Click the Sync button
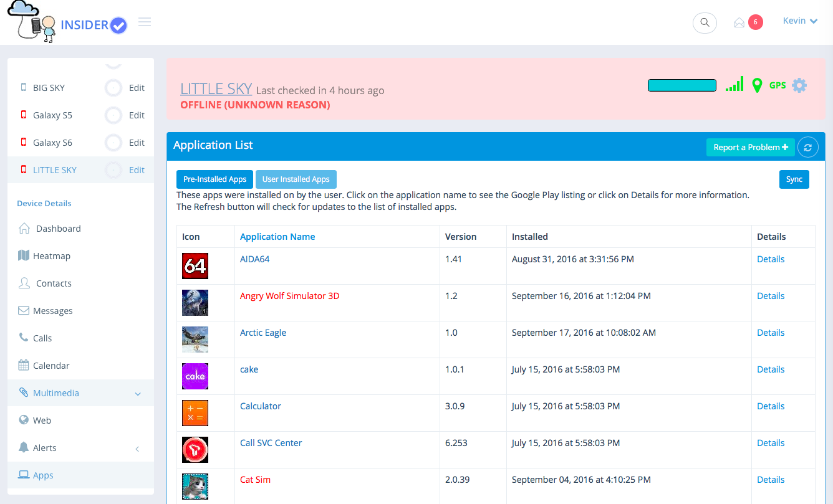 tap(794, 179)
